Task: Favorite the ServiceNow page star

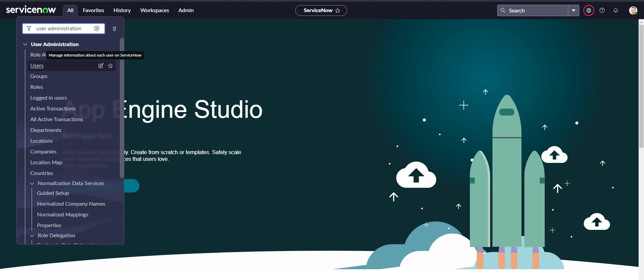Action: 338,11
